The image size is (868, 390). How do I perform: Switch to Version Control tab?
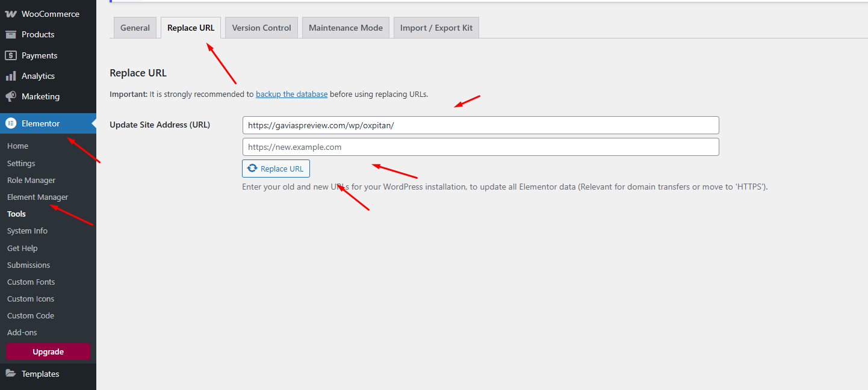click(261, 28)
